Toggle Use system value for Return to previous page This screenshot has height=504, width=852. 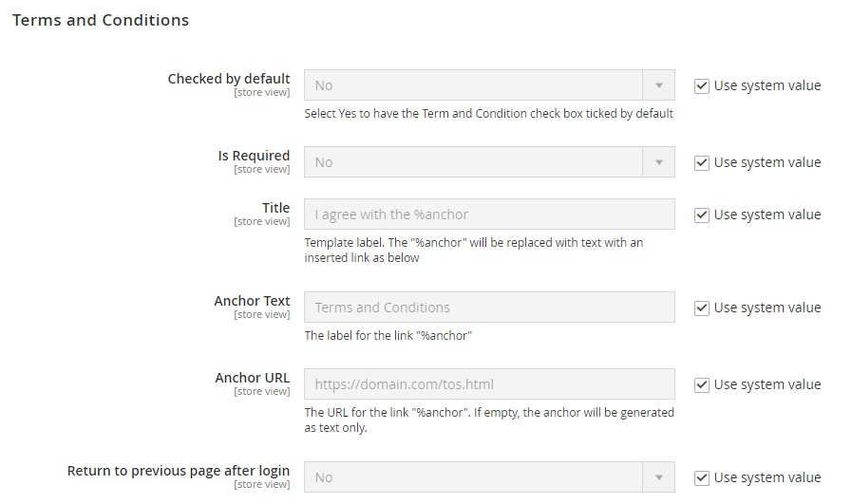(x=702, y=477)
